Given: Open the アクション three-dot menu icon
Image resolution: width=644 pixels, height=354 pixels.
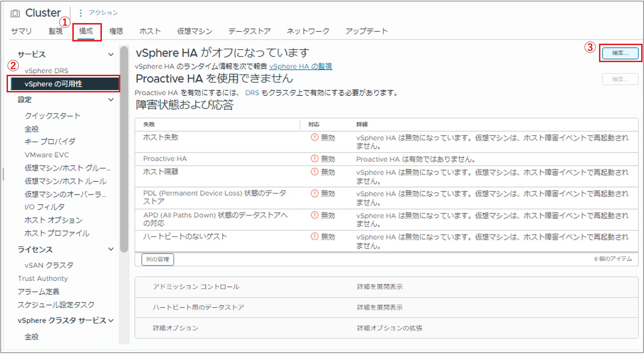Looking at the screenshot, I should [x=81, y=13].
